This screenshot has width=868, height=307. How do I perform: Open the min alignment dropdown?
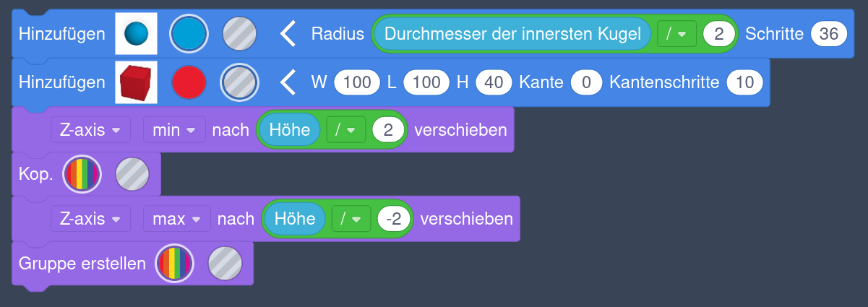pos(174,130)
